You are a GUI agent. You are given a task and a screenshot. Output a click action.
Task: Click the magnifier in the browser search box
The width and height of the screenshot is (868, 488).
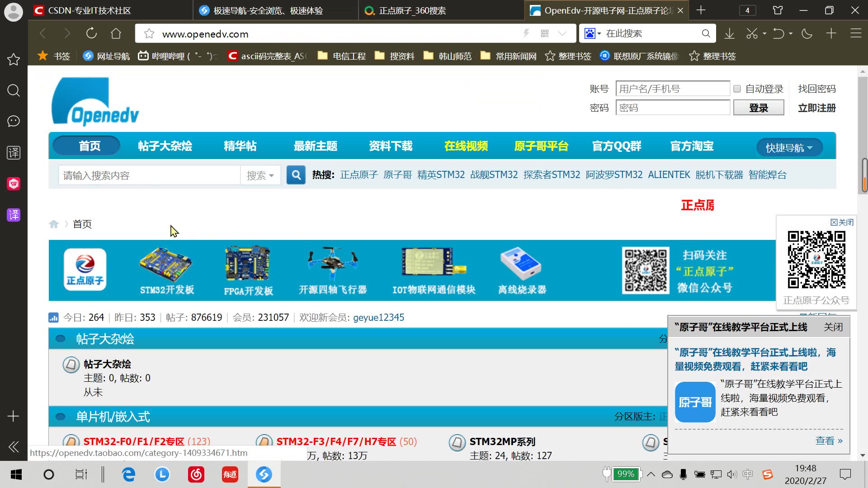click(x=706, y=33)
